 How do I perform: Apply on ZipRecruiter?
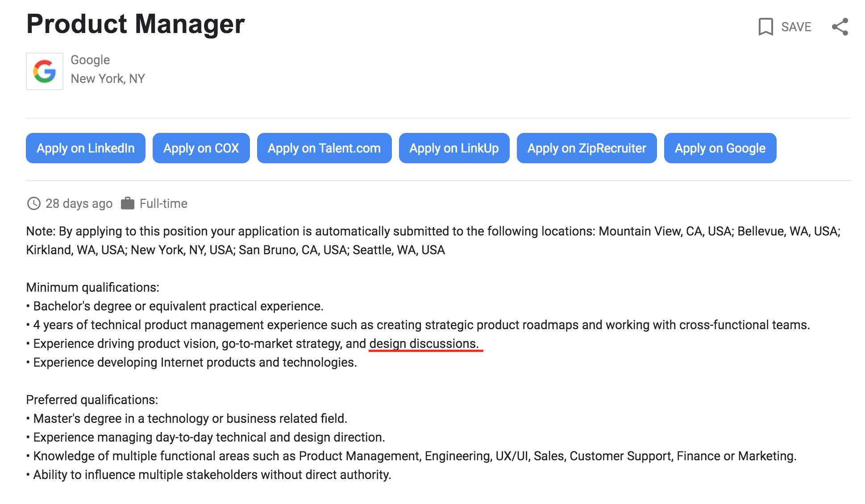pos(587,148)
